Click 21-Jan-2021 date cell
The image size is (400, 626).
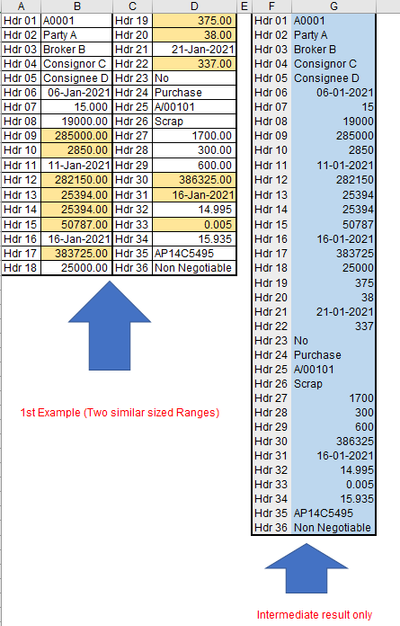tap(194, 50)
